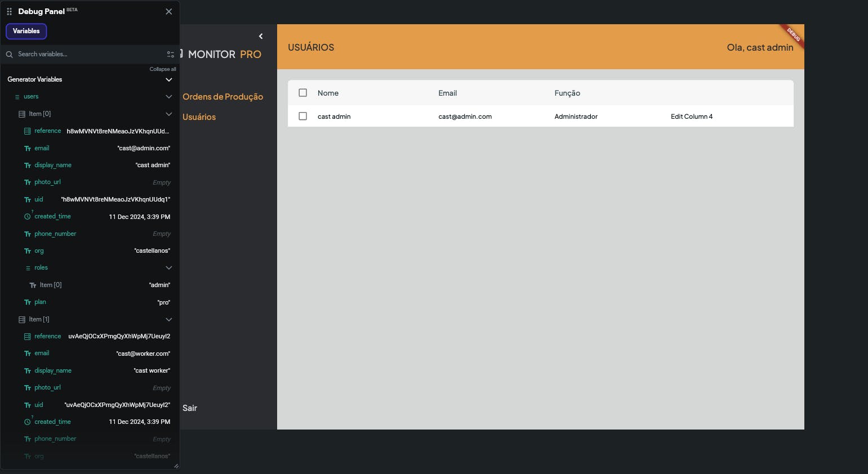This screenshot has height=474, width=868.
Task: Check the checkbox on the cast admin row
Action: 302,116
